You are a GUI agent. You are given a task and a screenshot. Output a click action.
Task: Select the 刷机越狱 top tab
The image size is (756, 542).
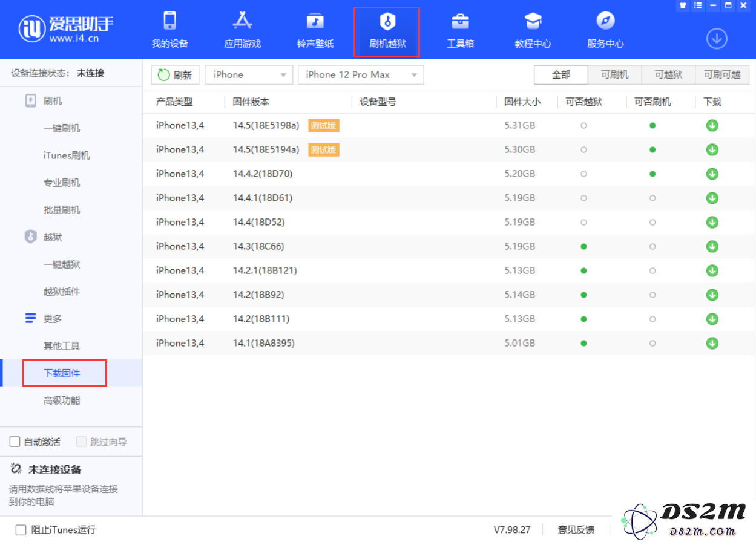point(387,32)
